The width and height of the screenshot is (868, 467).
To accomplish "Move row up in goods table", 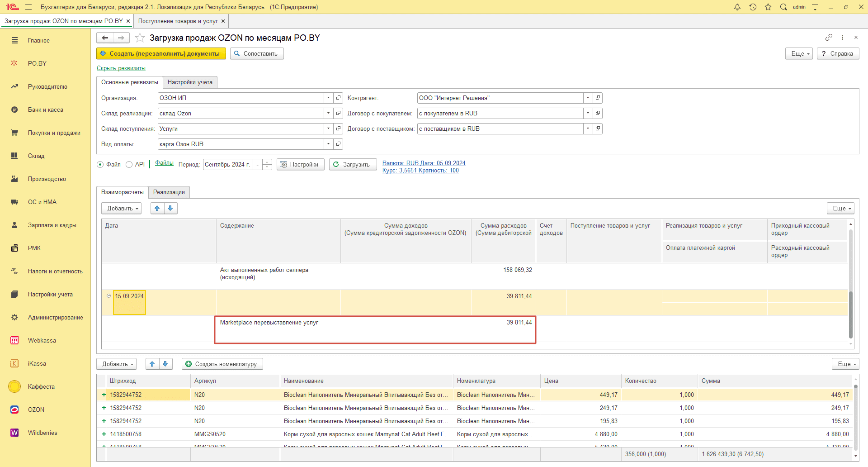I will [152, 364].
